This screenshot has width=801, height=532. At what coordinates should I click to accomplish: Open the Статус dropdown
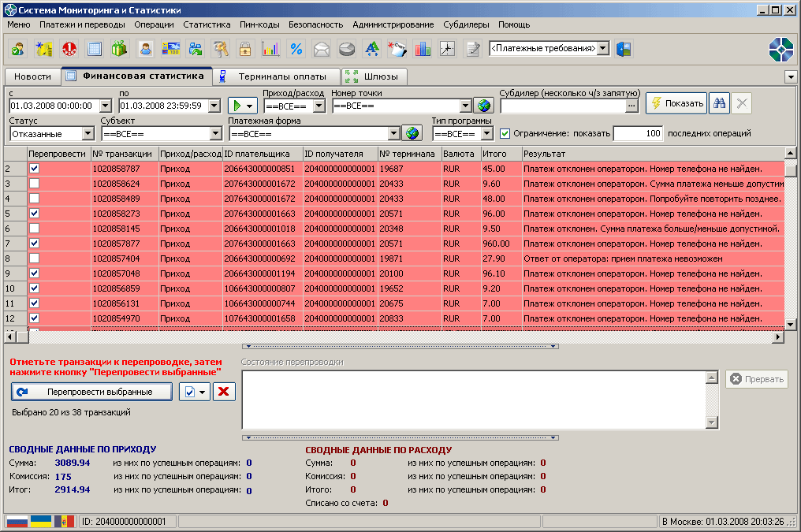[88, 134]
